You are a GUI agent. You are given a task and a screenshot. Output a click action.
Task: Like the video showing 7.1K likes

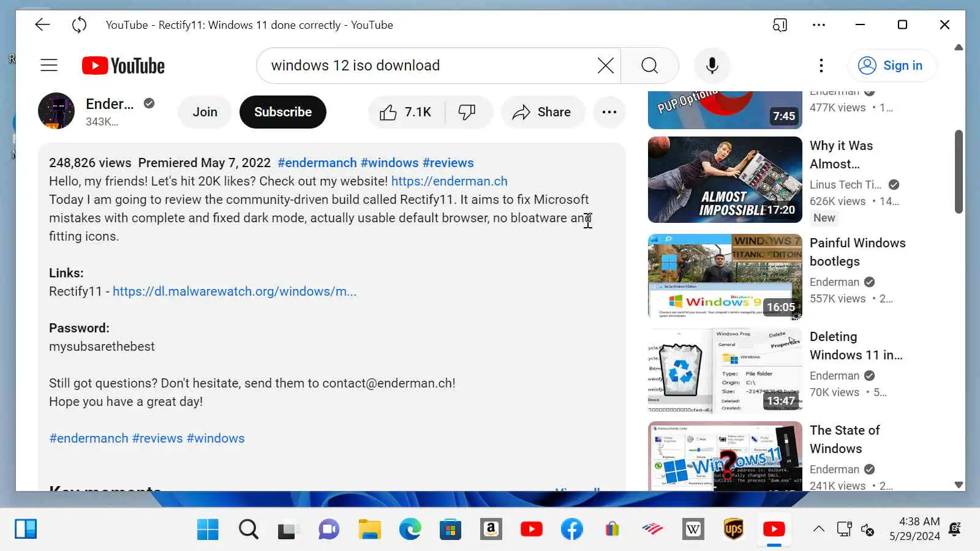pyautogui.click(x=406, y=112)
